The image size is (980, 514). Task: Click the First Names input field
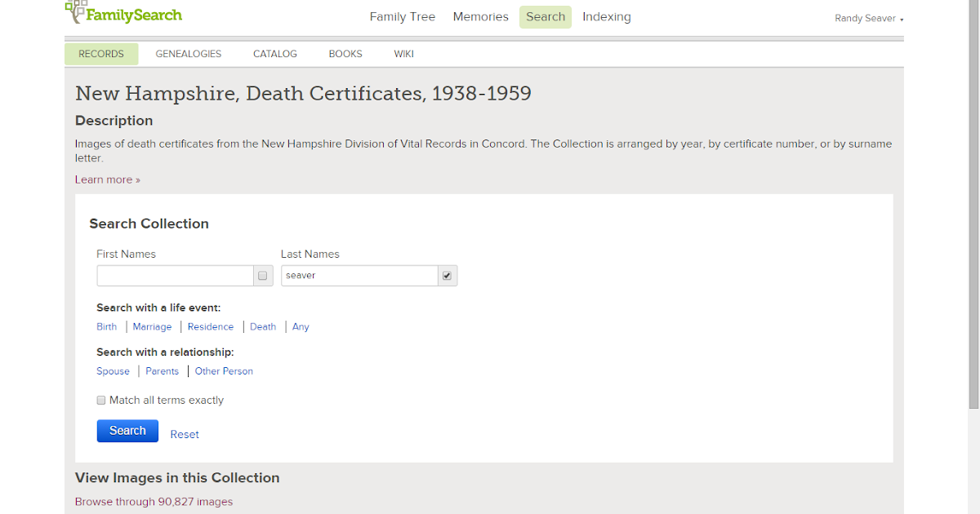175,276
